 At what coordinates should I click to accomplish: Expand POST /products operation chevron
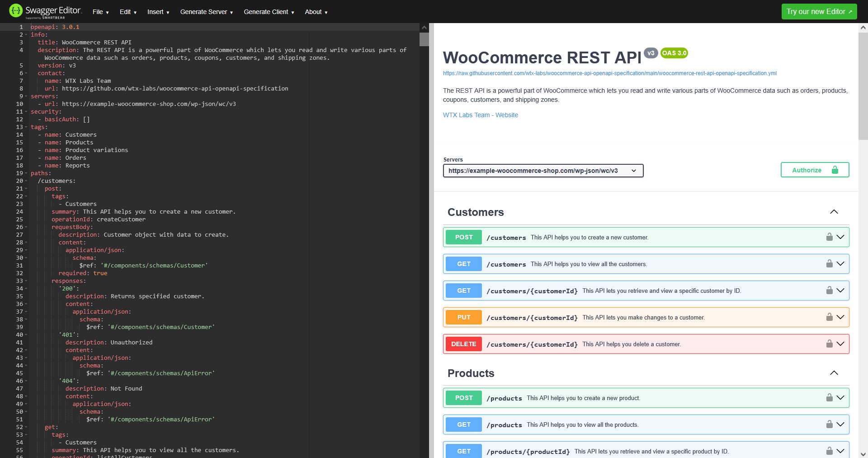(x=840, y=397)
